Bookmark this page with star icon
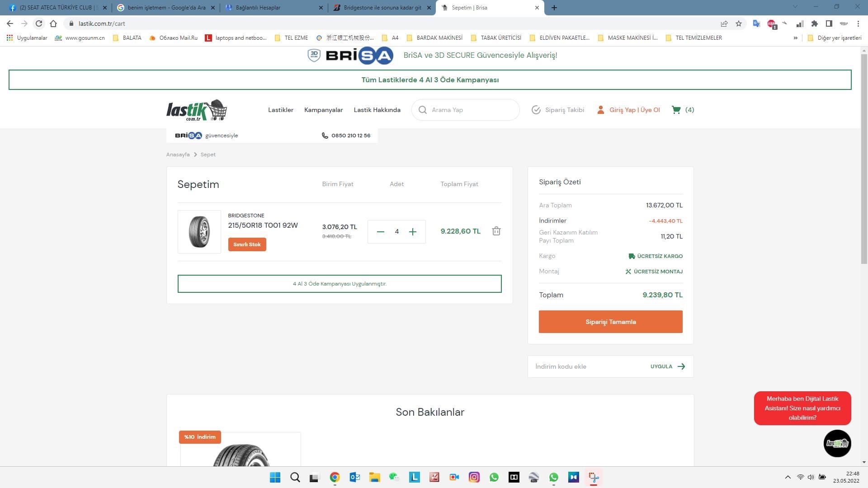This screenshot has height=488, width=868. click(738, 23)
